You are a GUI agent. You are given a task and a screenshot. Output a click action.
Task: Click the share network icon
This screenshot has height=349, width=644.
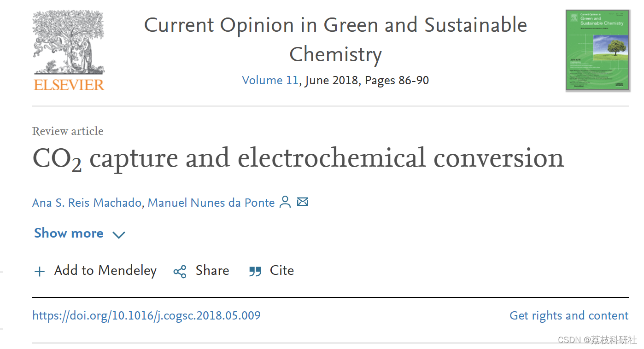point(180,271)
